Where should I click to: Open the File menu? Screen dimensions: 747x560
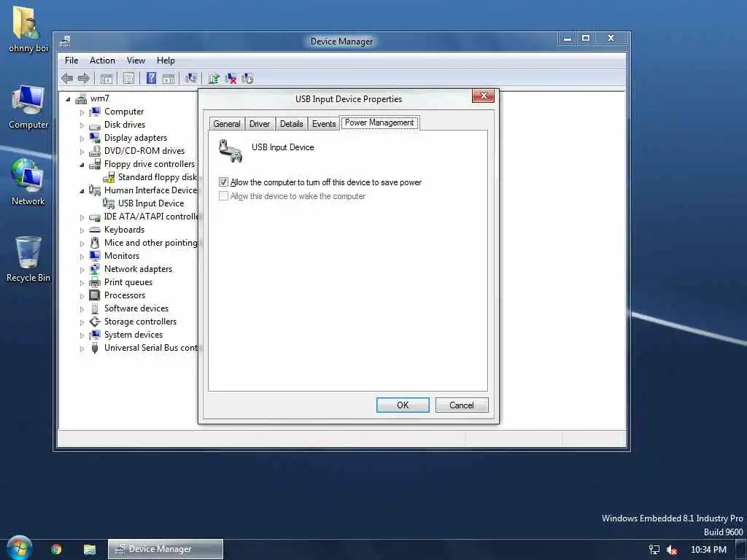tap(71, 61)
